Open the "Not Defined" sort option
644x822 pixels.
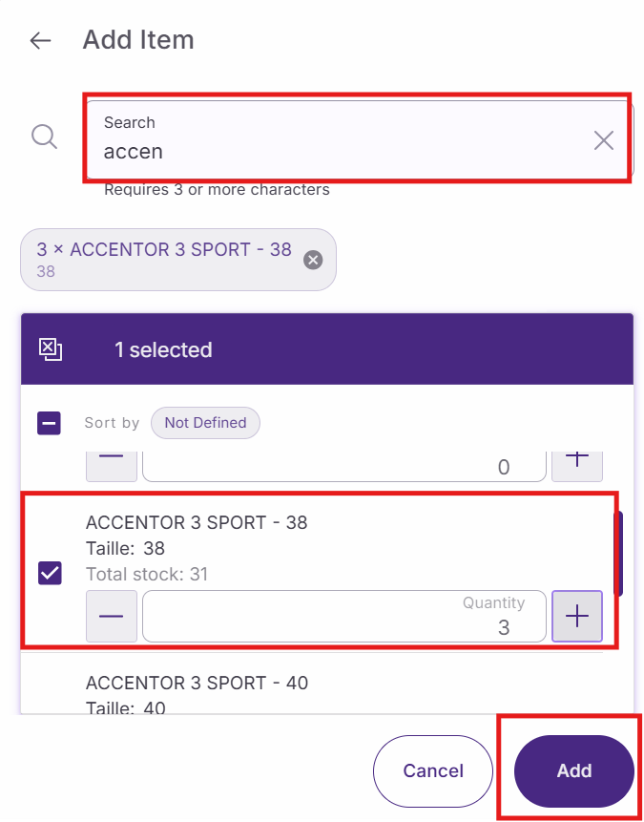205,423
